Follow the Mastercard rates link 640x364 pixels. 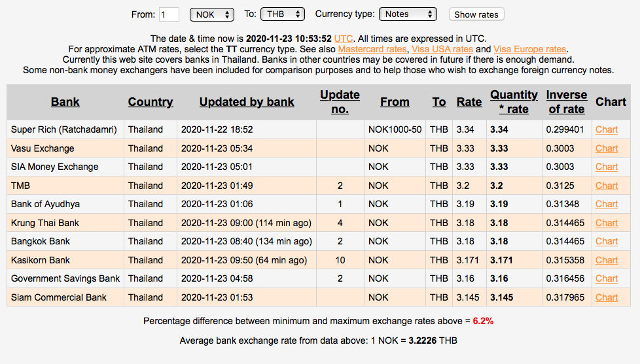(372, 49)
